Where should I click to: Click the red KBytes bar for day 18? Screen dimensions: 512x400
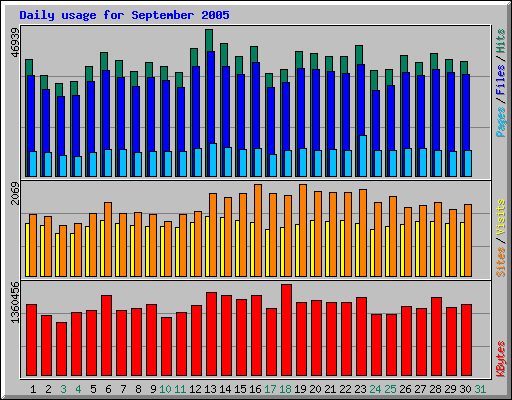(286, 330)
